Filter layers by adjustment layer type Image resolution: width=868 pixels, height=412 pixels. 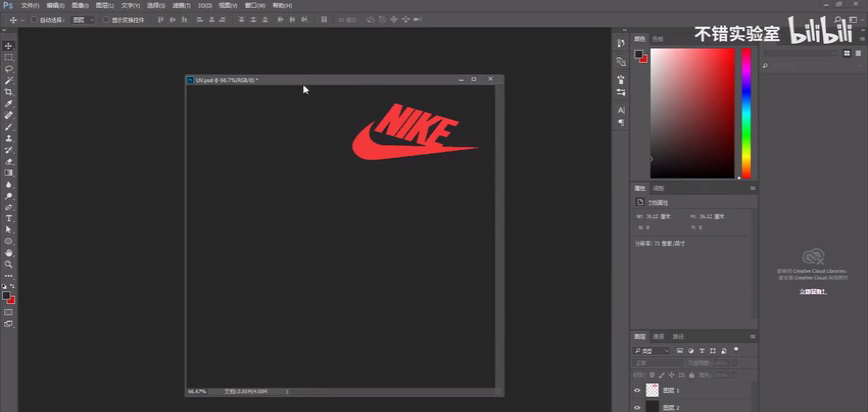(691, 350)
